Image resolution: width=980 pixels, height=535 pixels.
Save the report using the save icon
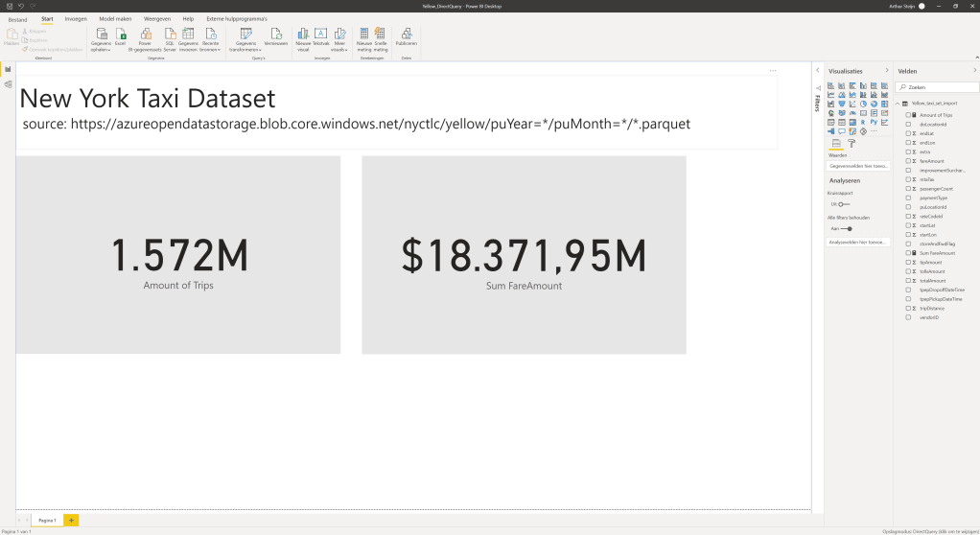click(x=8, y=6)
